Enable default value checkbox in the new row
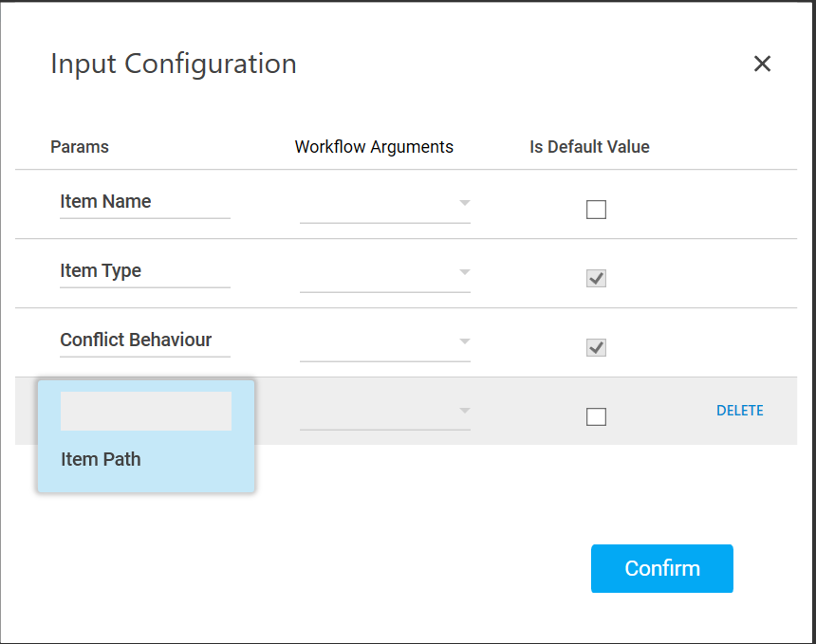 pyautogui.click(x=596, y=416)
